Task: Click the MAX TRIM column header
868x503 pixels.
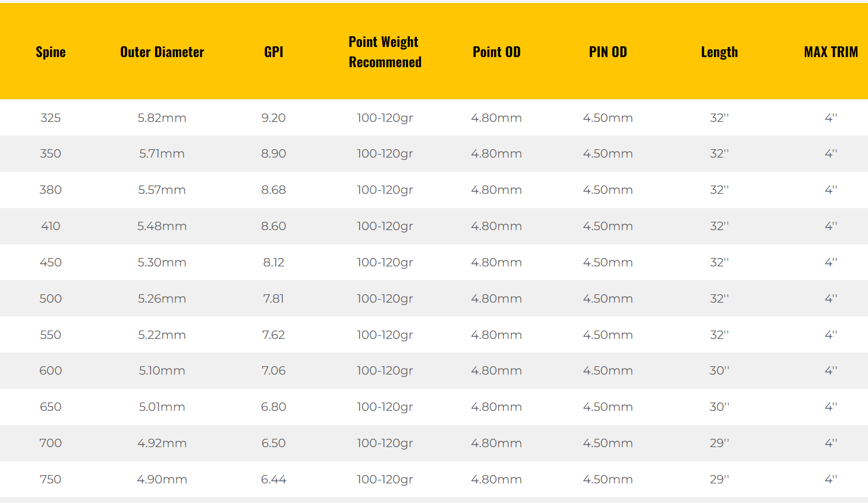Action: (x=831, y=52)
